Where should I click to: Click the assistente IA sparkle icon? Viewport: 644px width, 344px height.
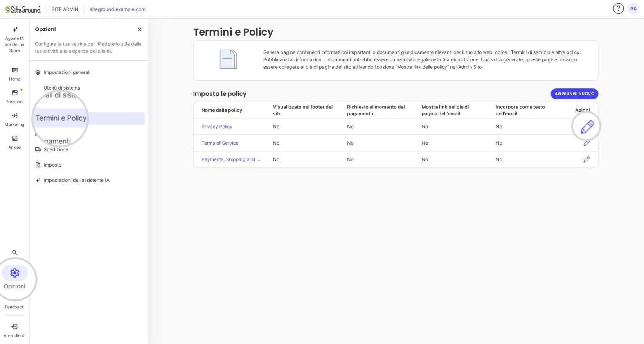(x=38, y=180)
